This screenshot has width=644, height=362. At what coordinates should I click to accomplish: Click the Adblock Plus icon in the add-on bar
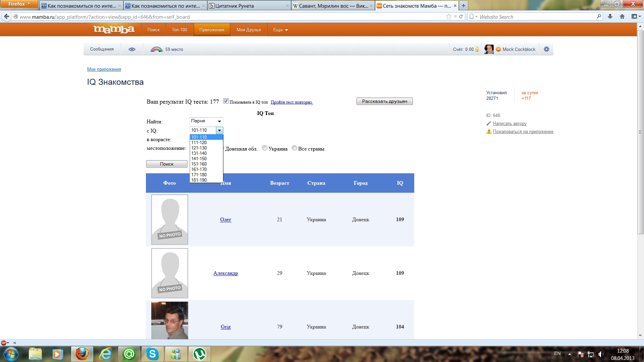(x=4, y=343)
